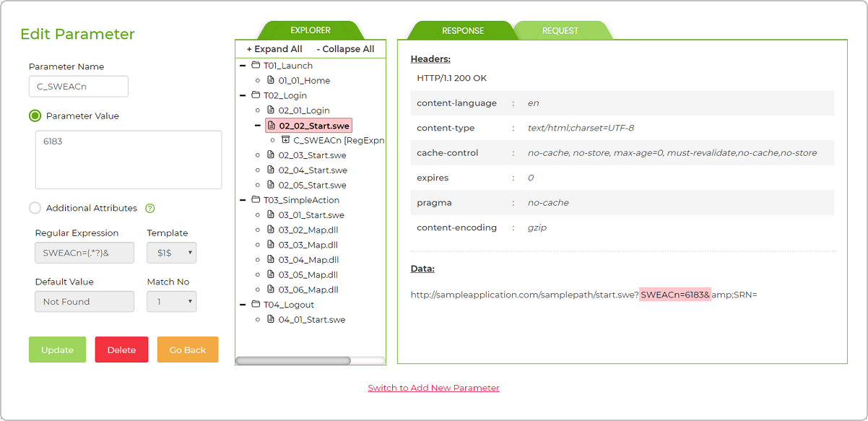Click highlighted SWEACn=6183& text in Data
The width and height of the screenshot is (868, 421).
point(675,295)
